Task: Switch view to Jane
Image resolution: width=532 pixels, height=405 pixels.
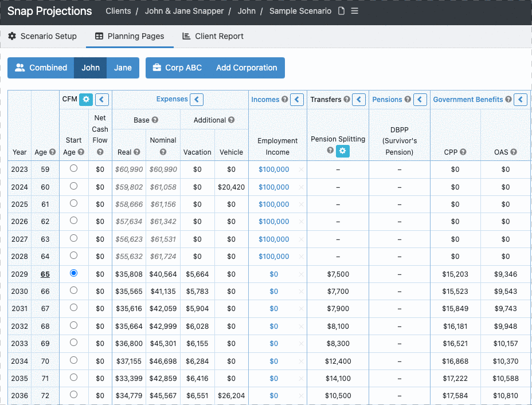Action: point(123,68)
